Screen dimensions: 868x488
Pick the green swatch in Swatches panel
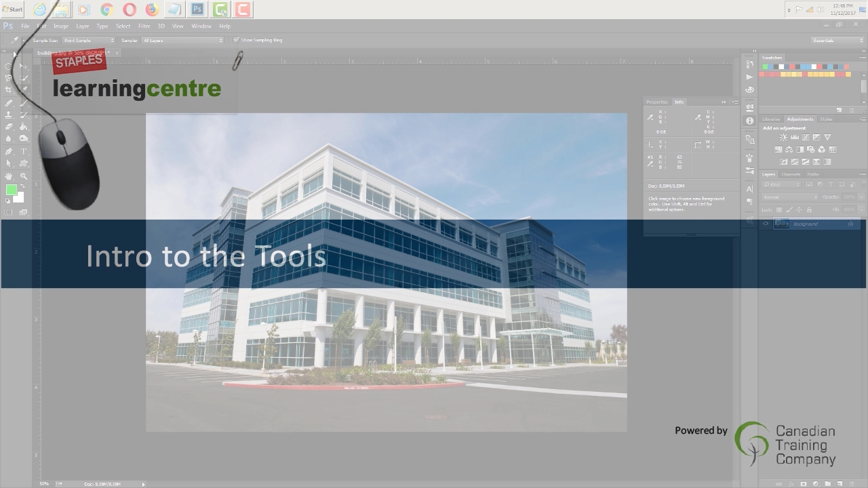tap(765, 66)
